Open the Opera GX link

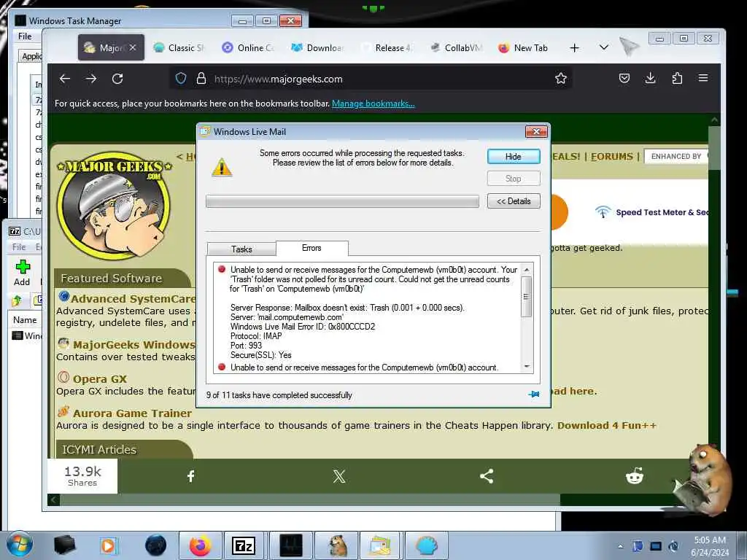pos(99,379)
